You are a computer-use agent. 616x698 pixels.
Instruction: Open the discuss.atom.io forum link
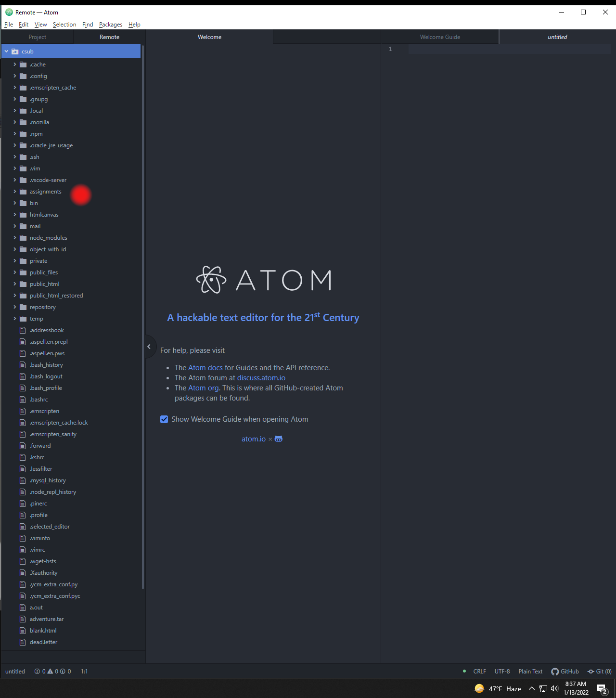tap(261, 378)
